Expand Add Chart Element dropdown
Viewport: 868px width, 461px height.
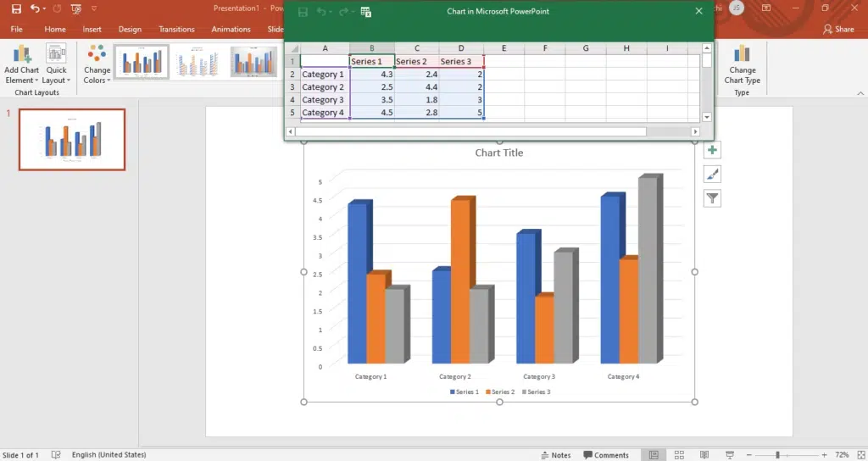(21, 65)
